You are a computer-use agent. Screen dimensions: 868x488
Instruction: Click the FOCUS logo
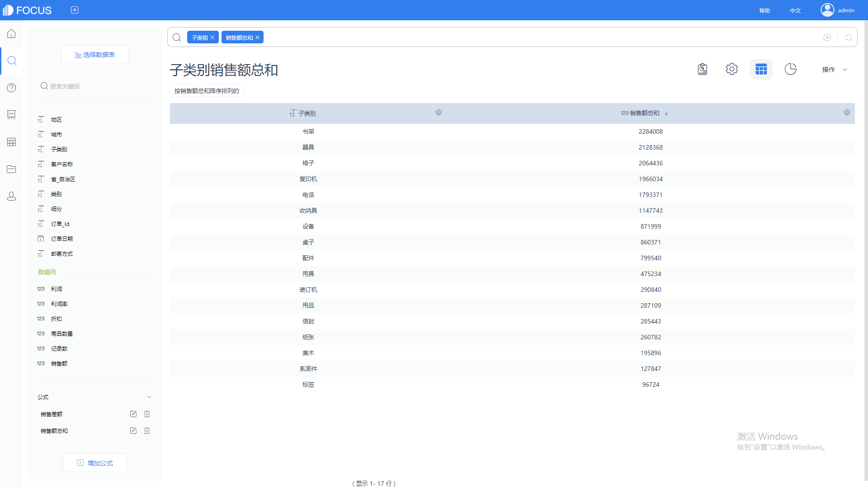(x=27, y=10)
